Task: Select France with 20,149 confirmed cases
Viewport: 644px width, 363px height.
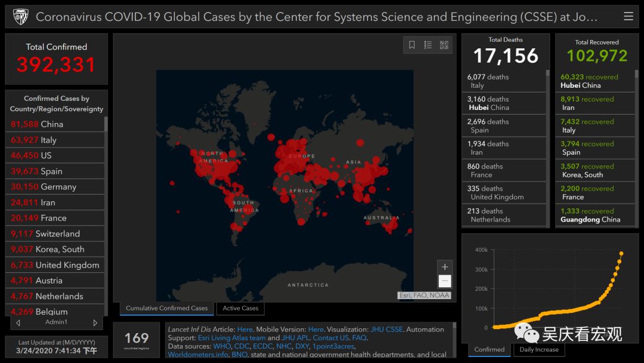Action: (55, 218)
